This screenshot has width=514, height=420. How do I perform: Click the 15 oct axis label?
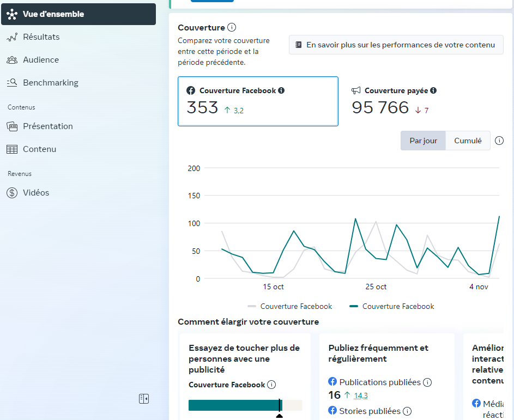[x=274, y=287]
